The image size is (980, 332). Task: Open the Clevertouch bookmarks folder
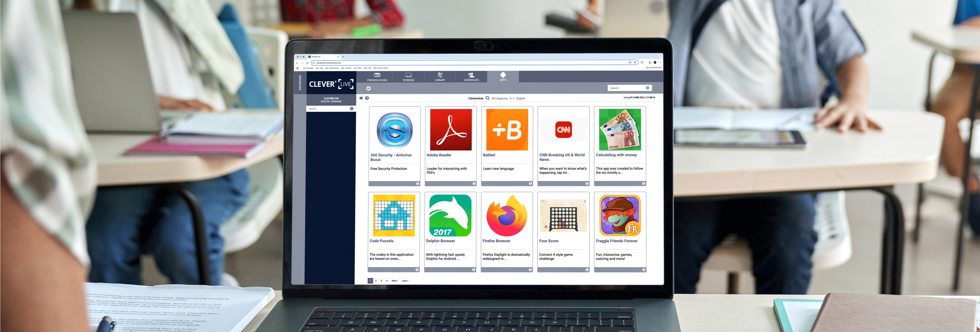point(332,68)
